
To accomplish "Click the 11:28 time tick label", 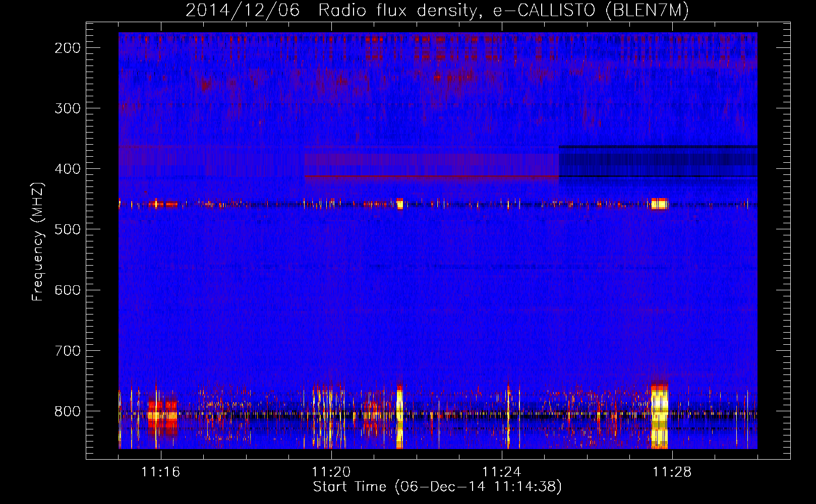I will tap(672, 472).
